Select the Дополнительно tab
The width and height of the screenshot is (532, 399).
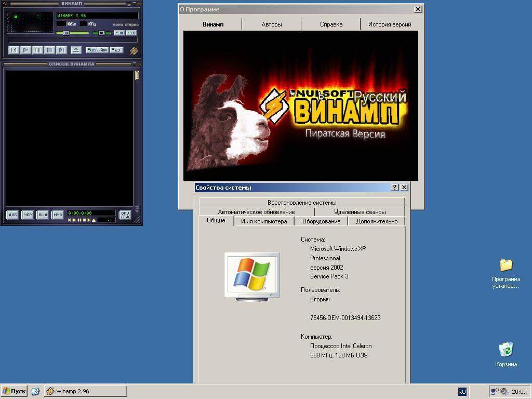click(377, 221)
